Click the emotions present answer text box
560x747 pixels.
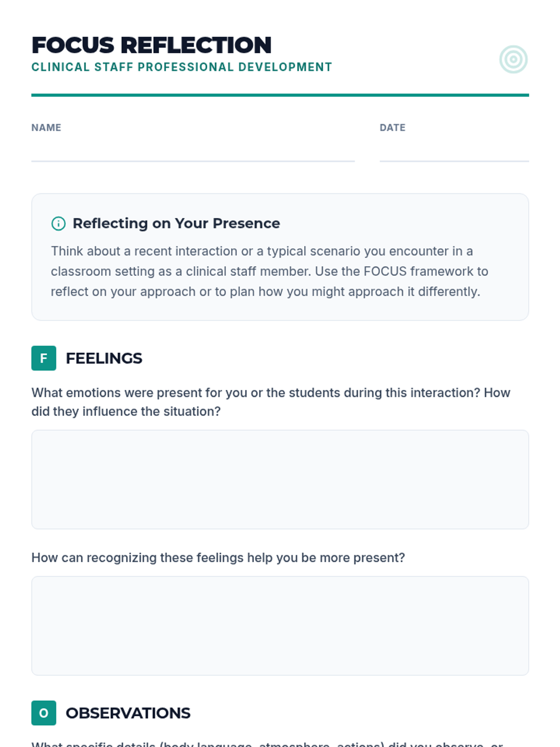280,479
